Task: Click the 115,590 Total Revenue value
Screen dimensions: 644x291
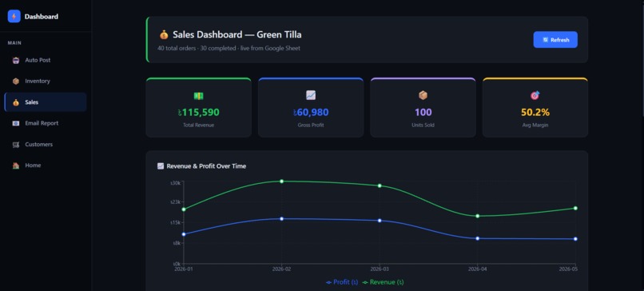Action: coord(198,112)
